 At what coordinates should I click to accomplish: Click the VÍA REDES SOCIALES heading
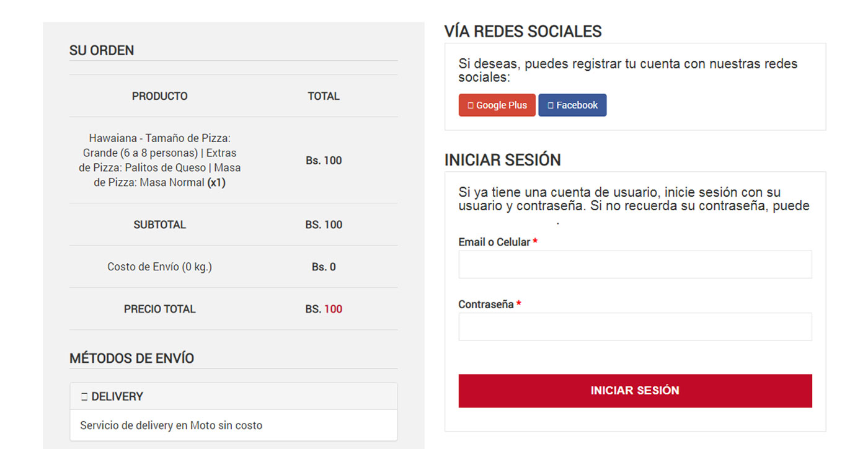pos(523,32)
